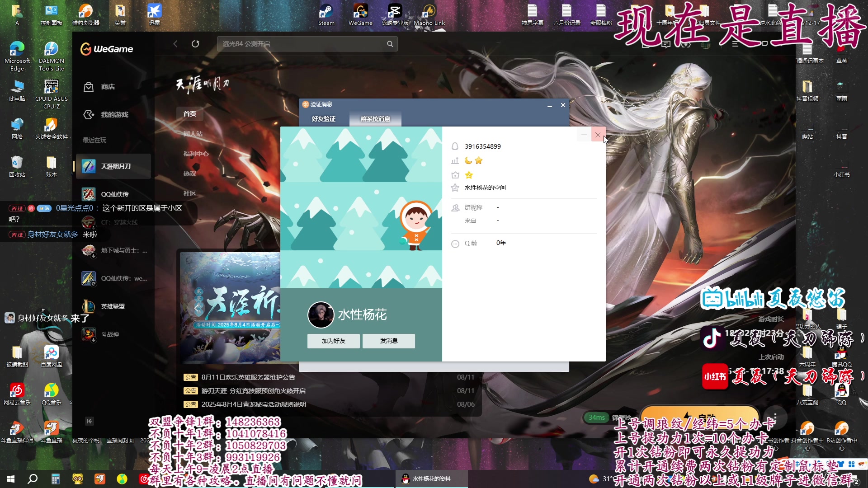Click the 加为好友 button
The width and height of the screenshot is (868, 488).
[334, 341]
